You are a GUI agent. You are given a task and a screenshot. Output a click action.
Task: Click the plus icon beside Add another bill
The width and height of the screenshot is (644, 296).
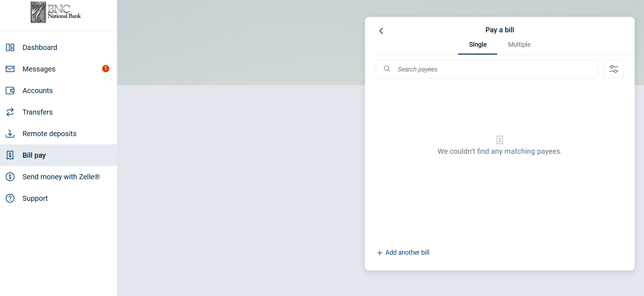click(379, 253)
